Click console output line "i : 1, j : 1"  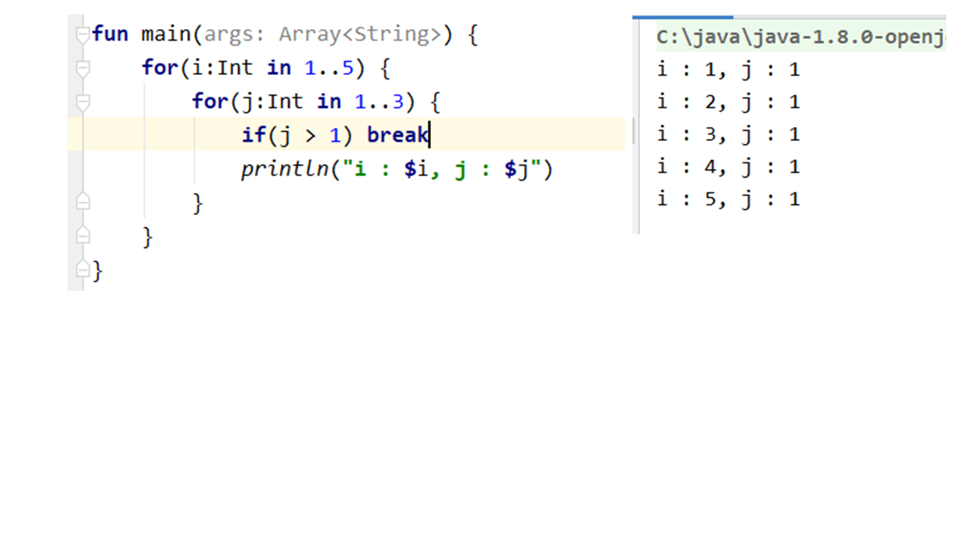(728, 70)
